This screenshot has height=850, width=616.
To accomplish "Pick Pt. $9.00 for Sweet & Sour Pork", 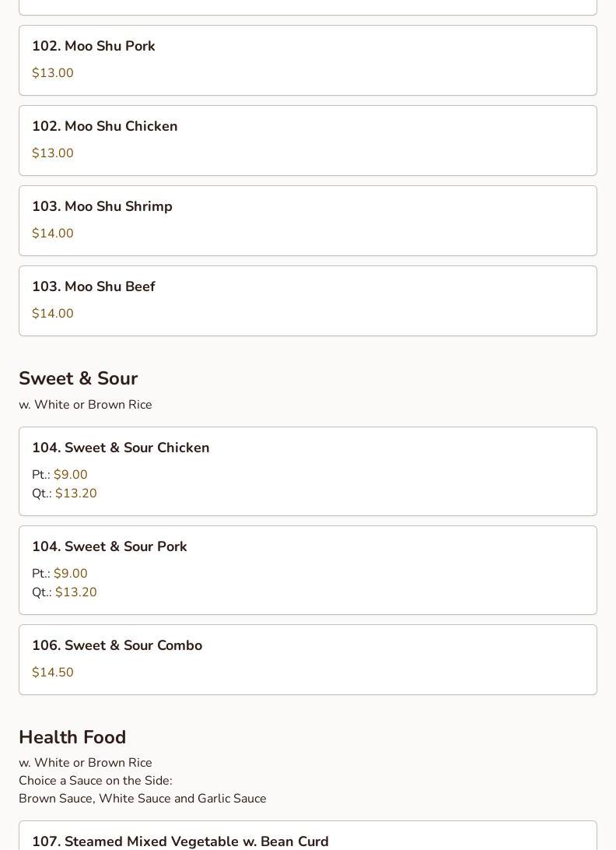I will [x=70, y=574].
